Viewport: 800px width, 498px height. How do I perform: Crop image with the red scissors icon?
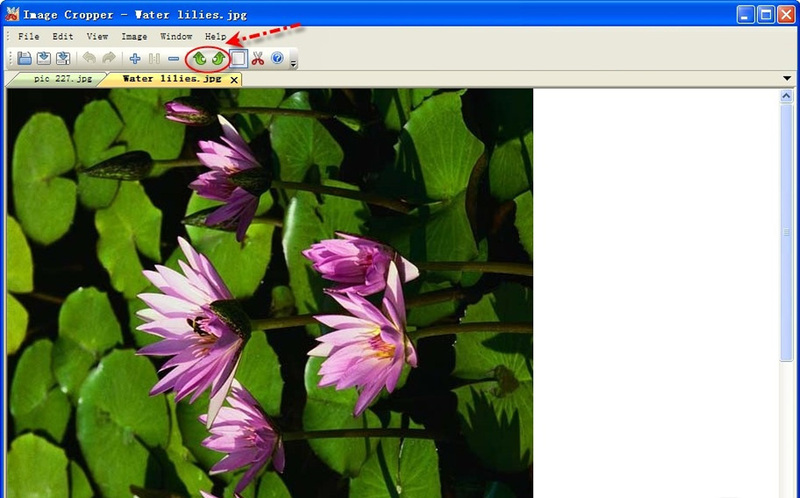pos(258,59)
